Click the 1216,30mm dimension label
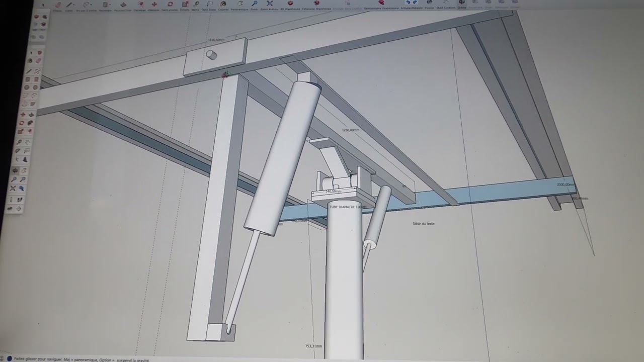 pyautogui.click(x=216, y=40)
